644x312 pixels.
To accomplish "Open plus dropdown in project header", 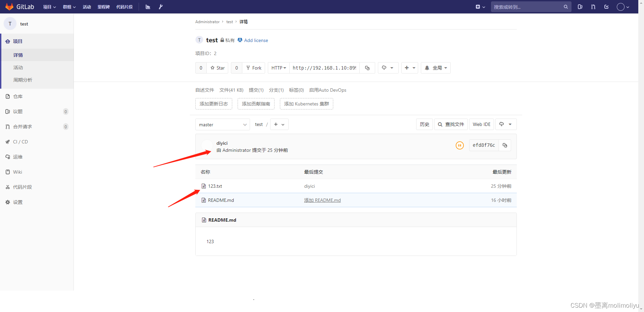I will 410,68.
